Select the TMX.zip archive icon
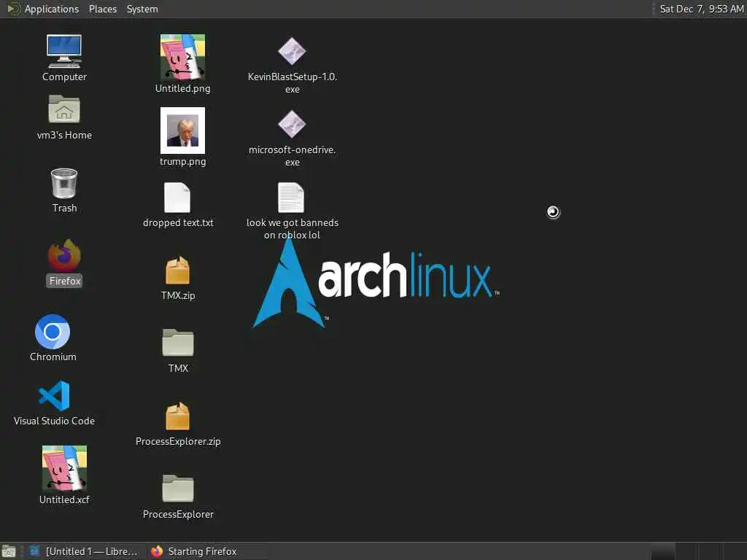This screenshot has height=560, width=747. coord(178,270)
